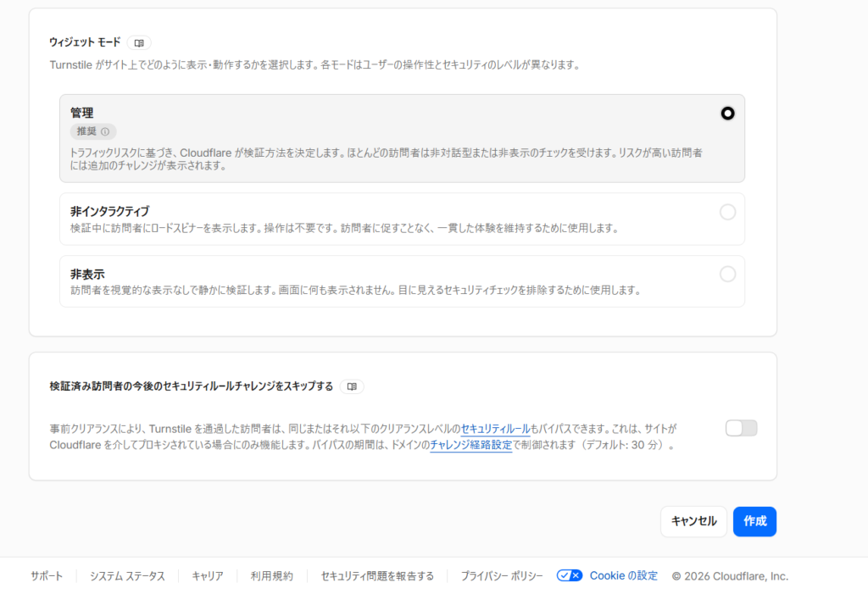Click the Cookie settings check-and-cross icon
Viewport: 868px width, 594px height.
(x=569, y=575)
